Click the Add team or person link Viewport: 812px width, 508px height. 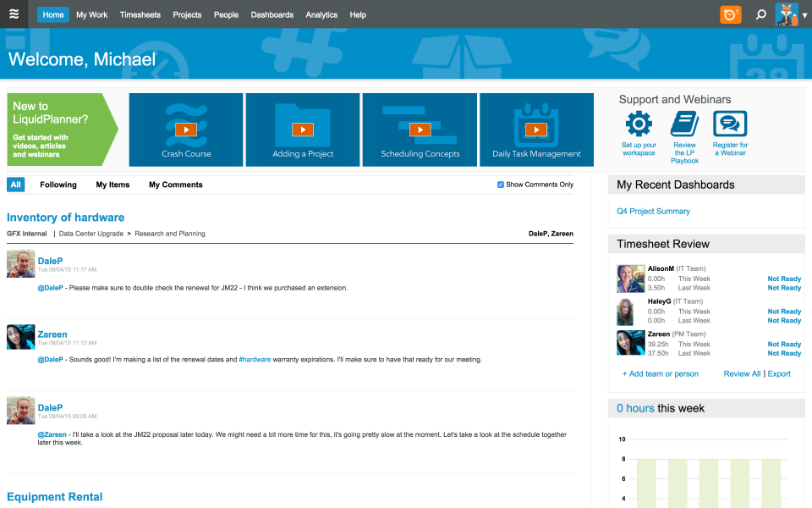click(x=661, y=373)
